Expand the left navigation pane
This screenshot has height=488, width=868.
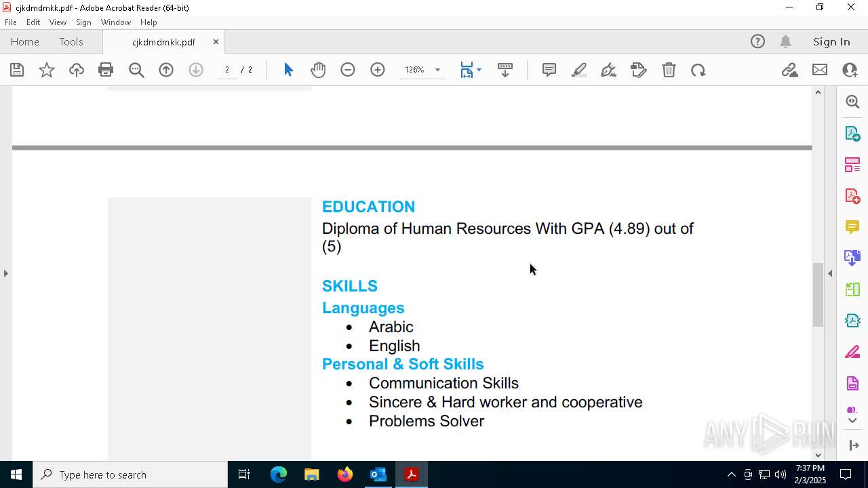pyautogui.click(x=5, y=273)
